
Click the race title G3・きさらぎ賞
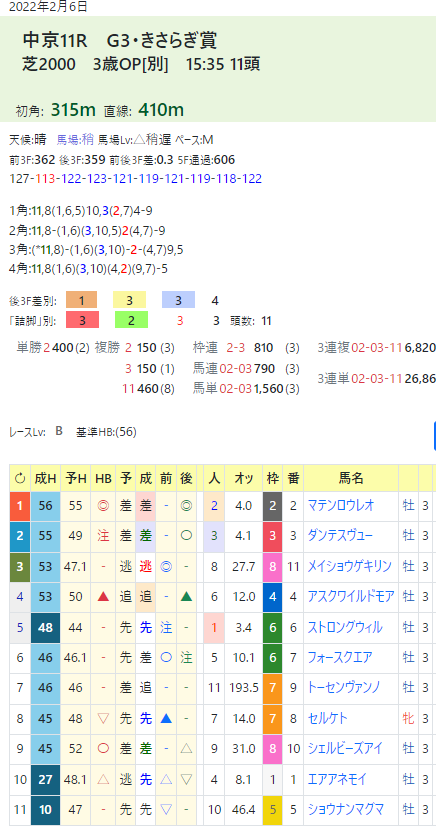[x=162, y=40]
